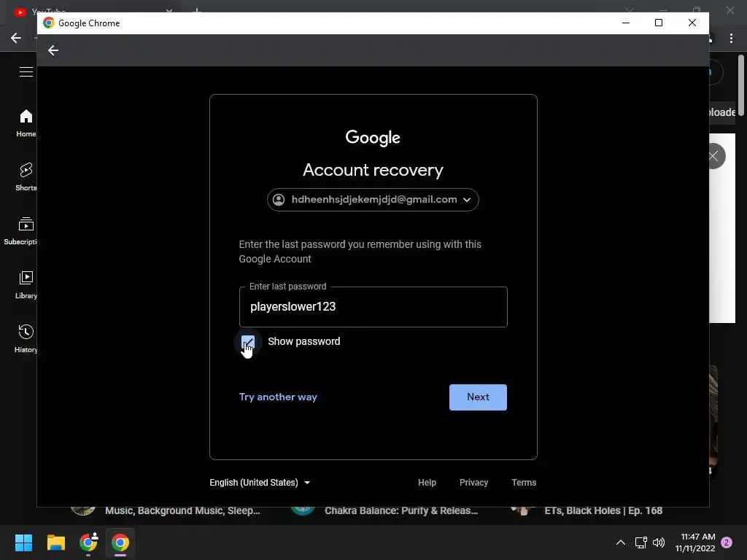
Task: Open the Windows Start menu
Action: 23,542
